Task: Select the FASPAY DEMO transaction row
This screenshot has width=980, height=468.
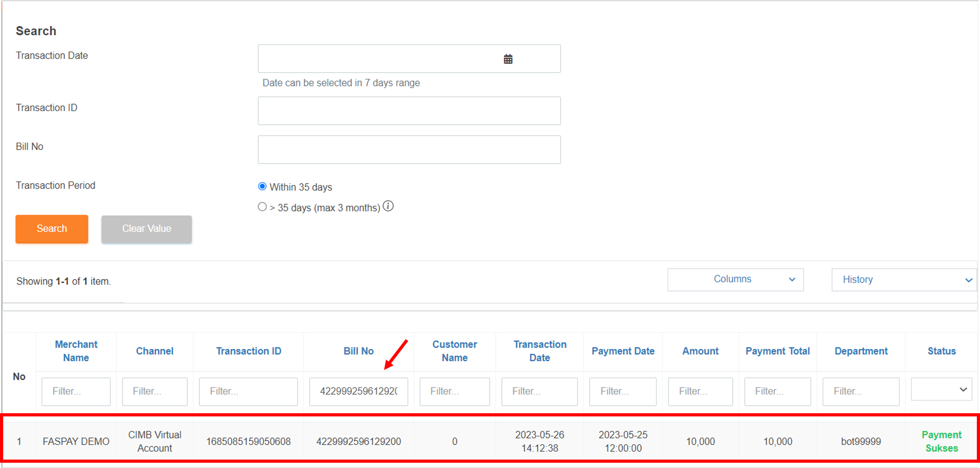Action: pos(76,442)
